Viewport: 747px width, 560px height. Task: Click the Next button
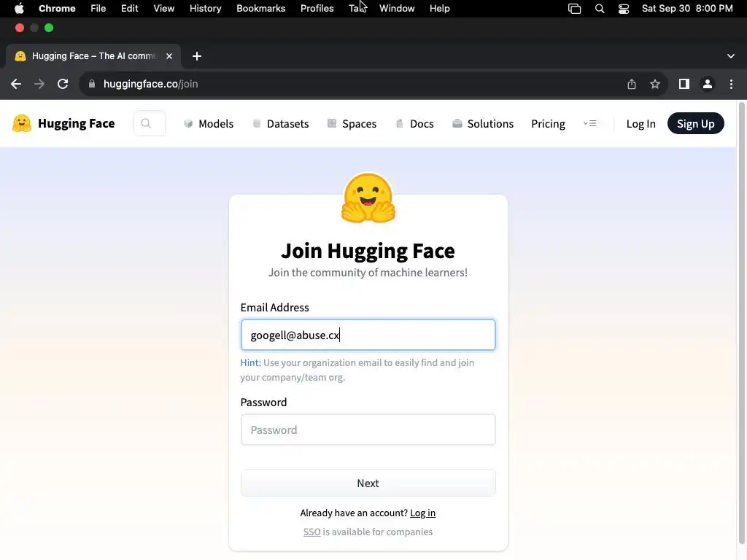click(368, 483)
